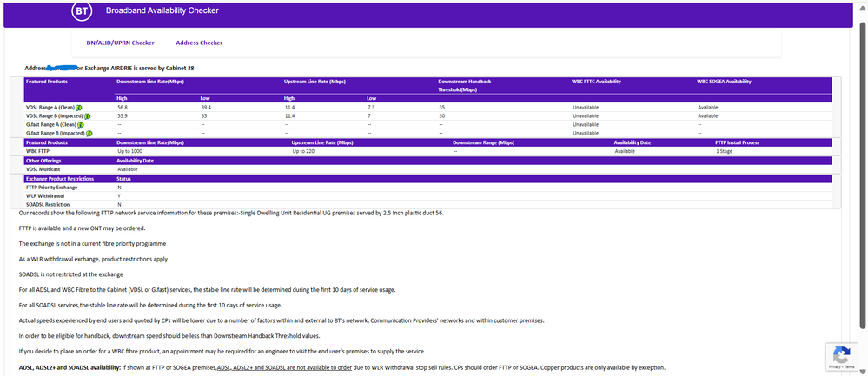
Task: Switch to DN/ALID/UPRN Checker tab
Action: 120,43
